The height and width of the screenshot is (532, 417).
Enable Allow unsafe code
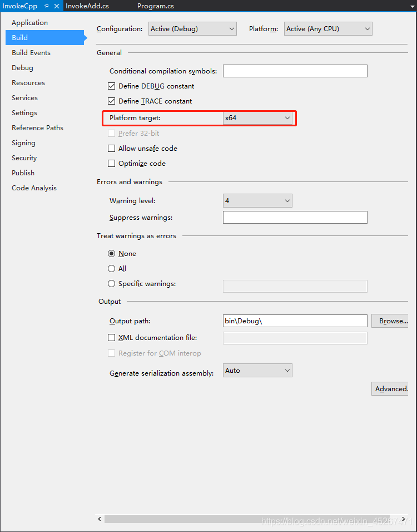111,149
